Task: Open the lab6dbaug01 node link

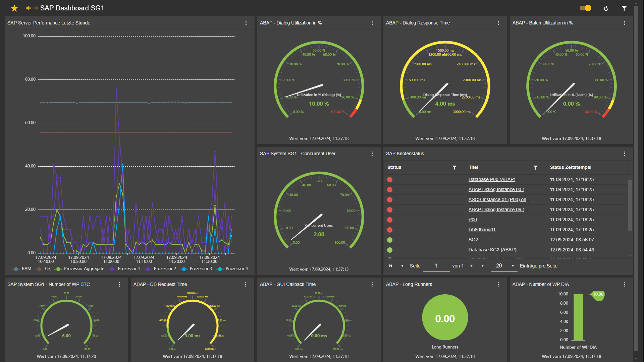Action: (482, 230)
